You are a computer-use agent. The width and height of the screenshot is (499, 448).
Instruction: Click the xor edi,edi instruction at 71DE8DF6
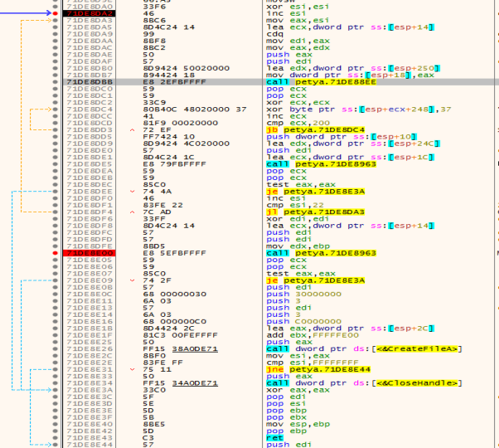point(298,219)
